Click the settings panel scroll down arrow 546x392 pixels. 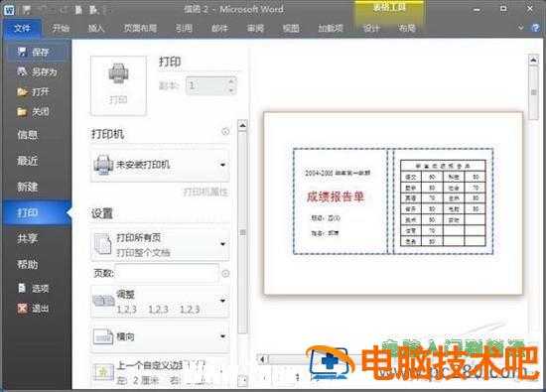[242, 380]
